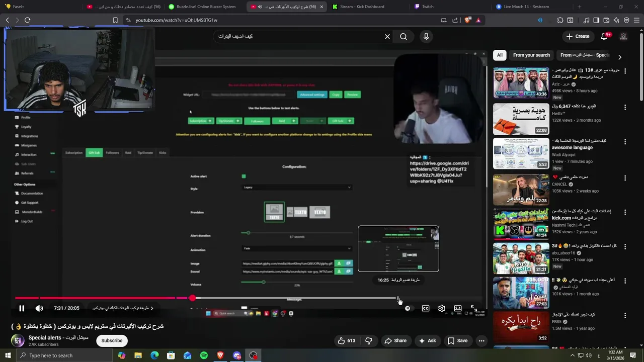Open the Brave Wallet icon
The height and width of the screenshot is (362, 644).
coord(606,20)
